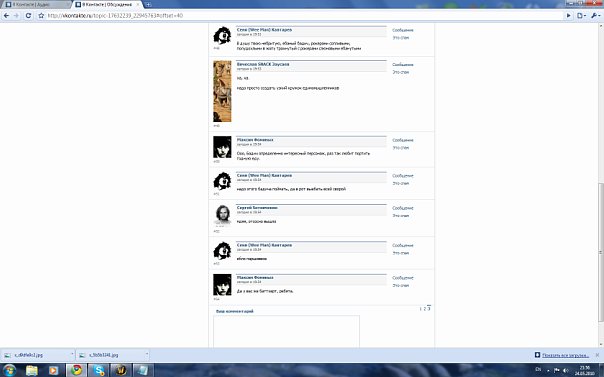
Task: Go back using the browser back arrow
Action: [7, 16]
